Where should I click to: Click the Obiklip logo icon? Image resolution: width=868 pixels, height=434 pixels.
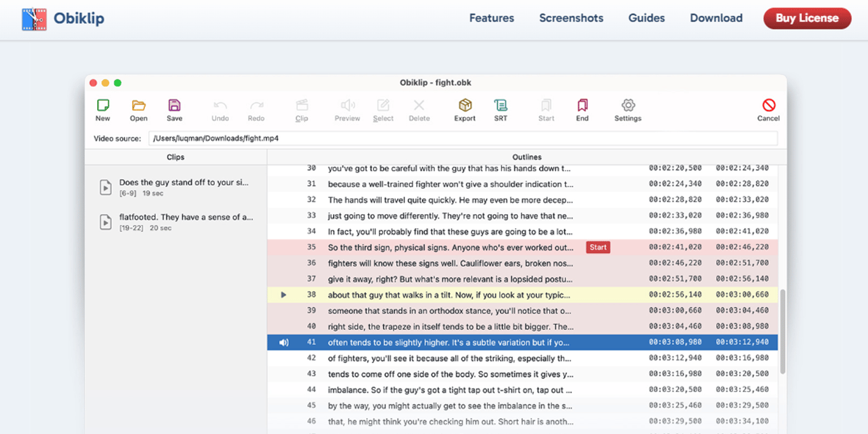click(x=34, y=19)
